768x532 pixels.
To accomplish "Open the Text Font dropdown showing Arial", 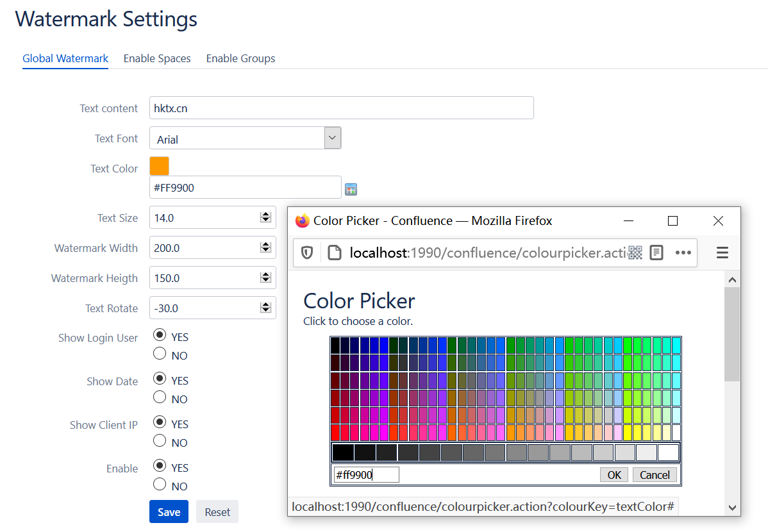I will pos(246,138).
